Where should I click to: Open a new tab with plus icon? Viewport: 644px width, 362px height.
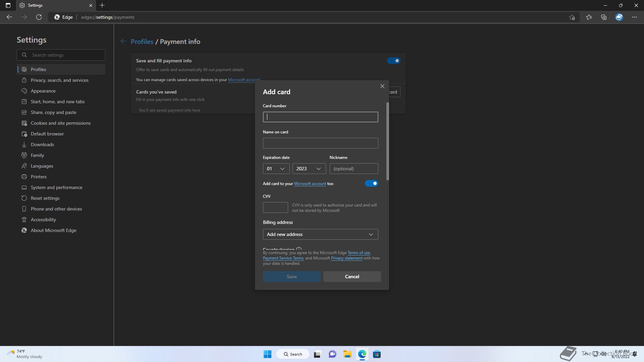pyautogui.click(x=102, y=5)
